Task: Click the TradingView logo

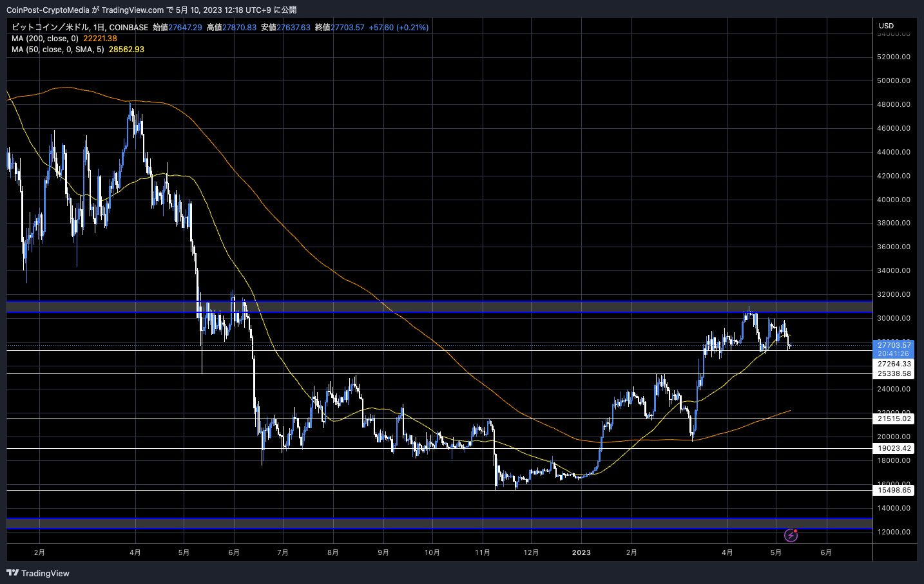Action: click(x=38, y=573)
